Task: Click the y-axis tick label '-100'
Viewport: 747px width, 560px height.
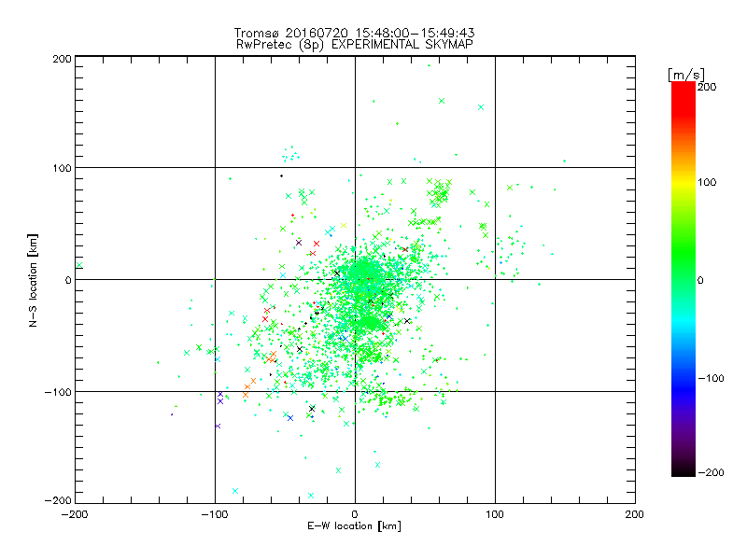Action: pos(58,392)
